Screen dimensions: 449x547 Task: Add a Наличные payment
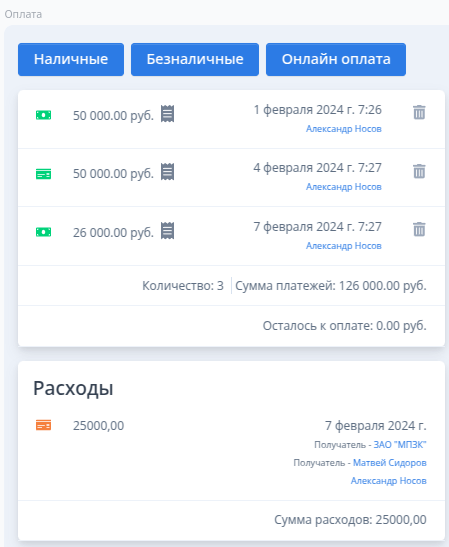pyautogui.click(x=71, y=59)
